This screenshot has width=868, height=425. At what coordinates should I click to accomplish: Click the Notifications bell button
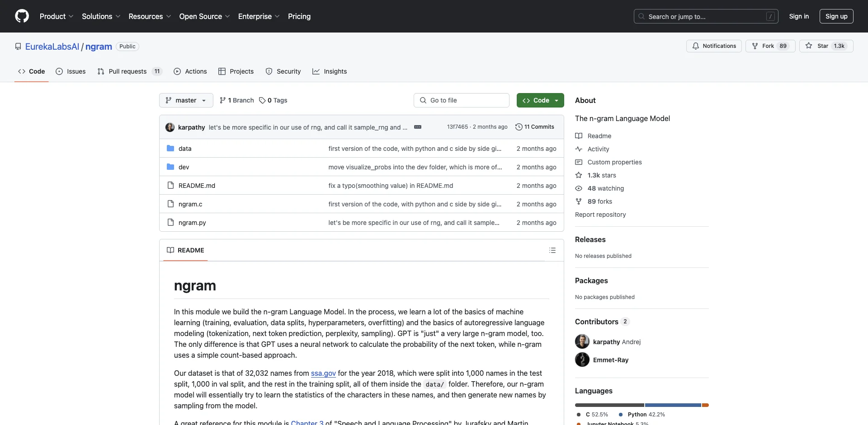[714, 46]
